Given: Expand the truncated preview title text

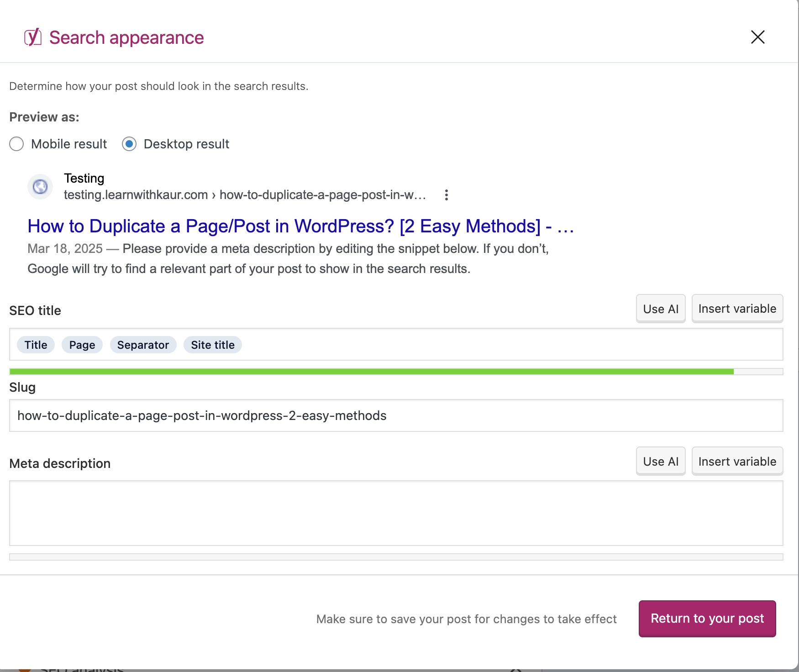Looking at the screenshot, I should 565,226.
